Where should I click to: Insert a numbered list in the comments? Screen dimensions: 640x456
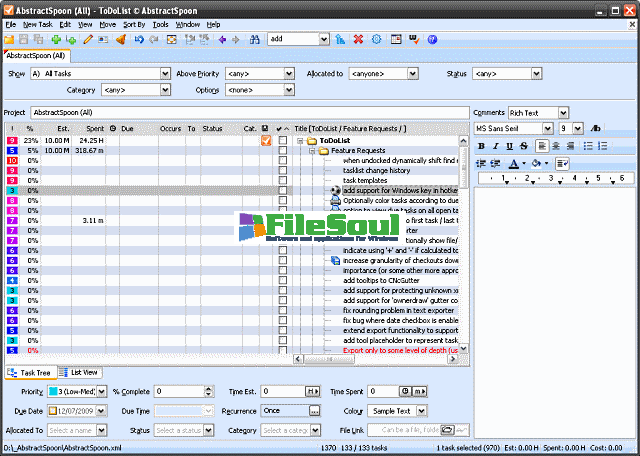602,146
